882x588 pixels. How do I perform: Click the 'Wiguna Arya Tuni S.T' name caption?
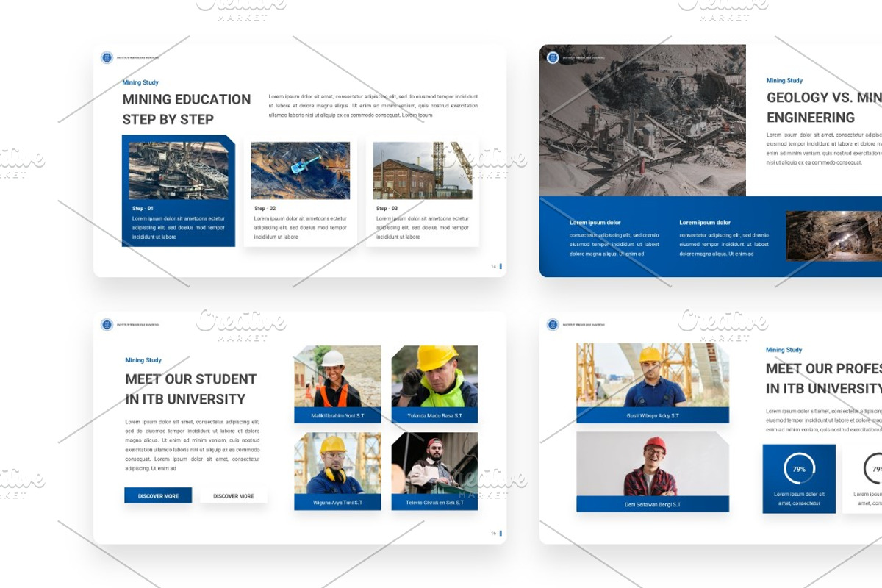coord(337,503)
